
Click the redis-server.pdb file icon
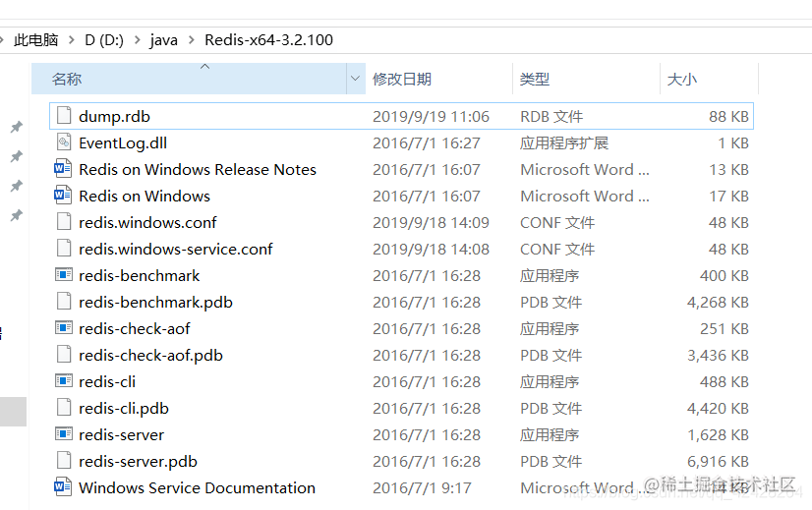coord(64,460)
